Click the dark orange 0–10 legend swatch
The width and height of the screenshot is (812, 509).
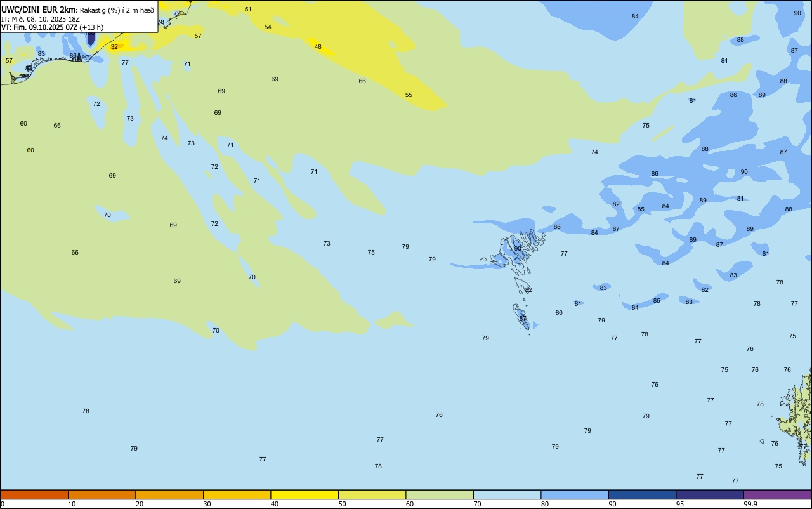(34, 494)
